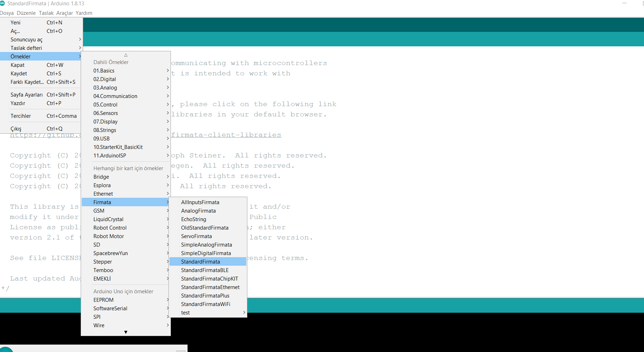Open the Araçlar menu

tap(64, 13)
